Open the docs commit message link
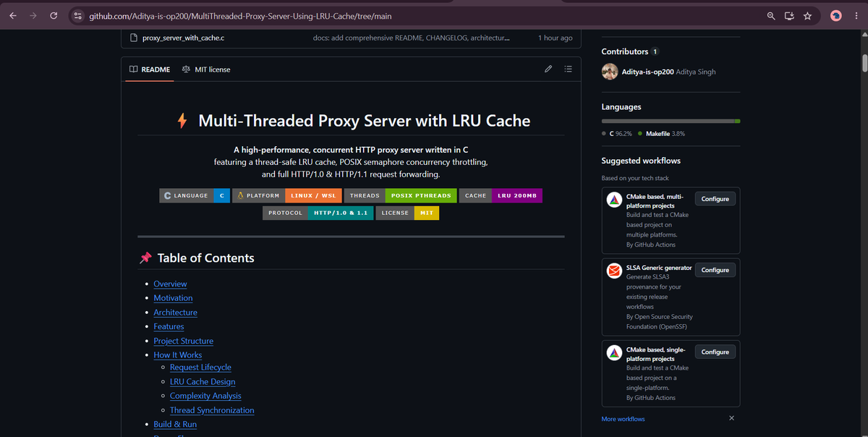The image size is (868, 437). (x=411, y=38)
